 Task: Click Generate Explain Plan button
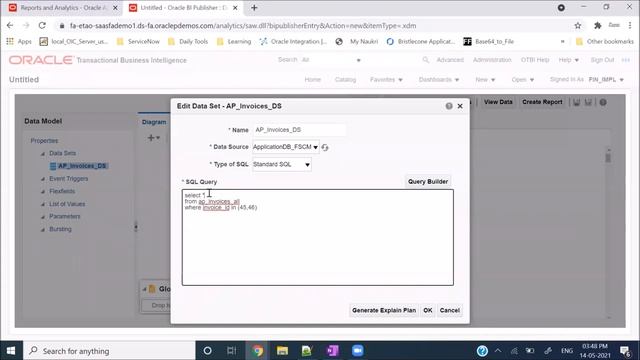coord(384,310)
